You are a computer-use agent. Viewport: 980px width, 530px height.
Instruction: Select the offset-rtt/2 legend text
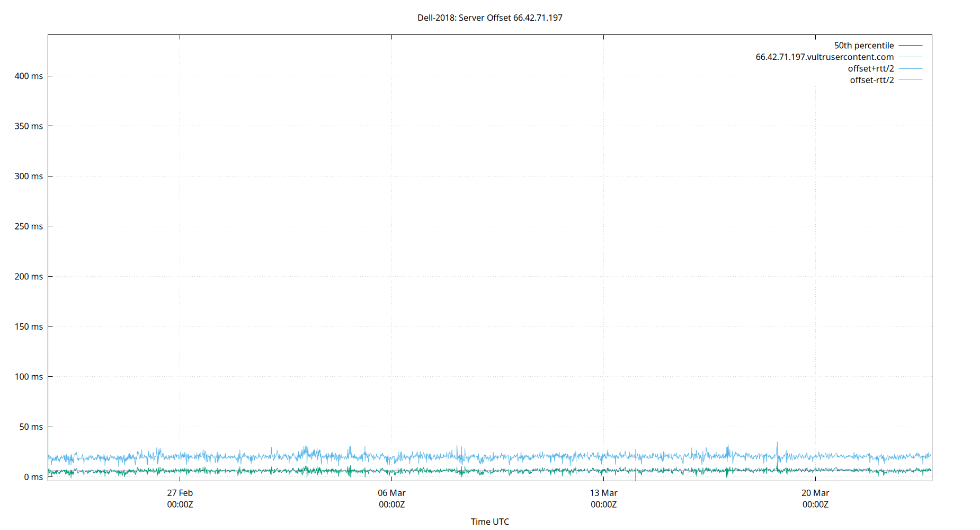click(x=871, y=79)
